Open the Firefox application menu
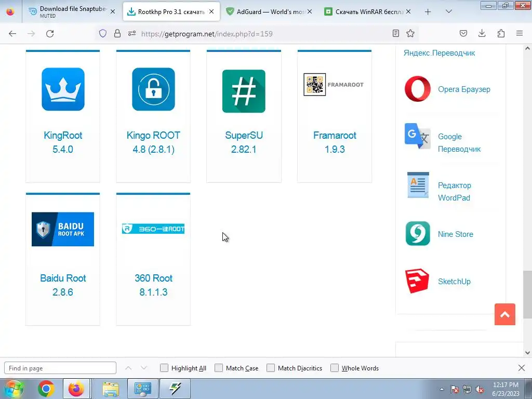This screenshot has width=532, height=399. (x=520, y=33)
